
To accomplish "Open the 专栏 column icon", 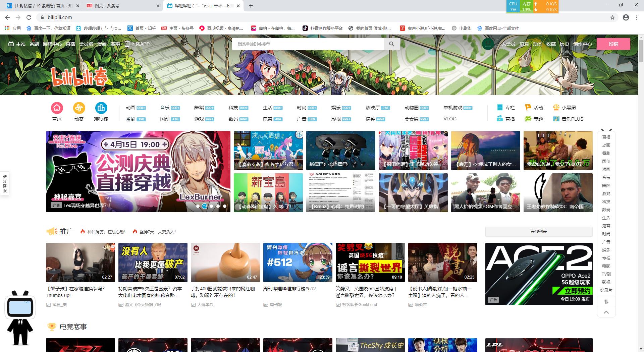I will coord(500,107).
